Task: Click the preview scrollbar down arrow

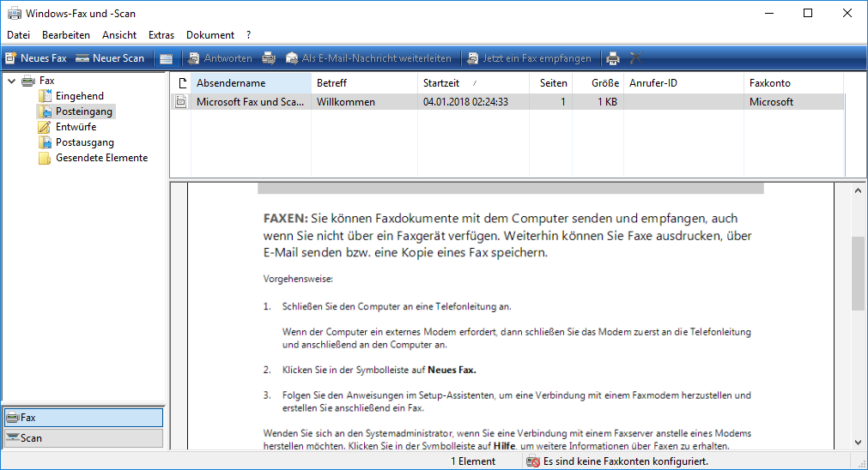Action: pos(858,443)
